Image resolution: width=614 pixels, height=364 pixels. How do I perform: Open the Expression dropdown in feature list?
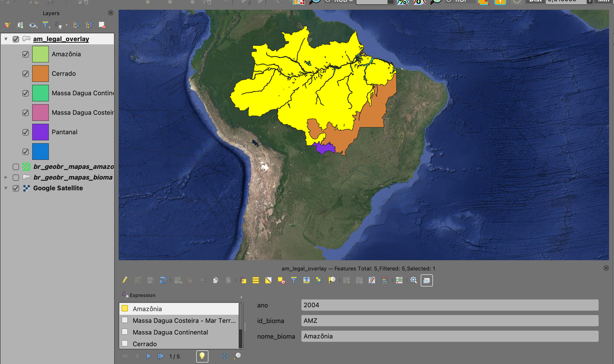click(x=241, y=297)
